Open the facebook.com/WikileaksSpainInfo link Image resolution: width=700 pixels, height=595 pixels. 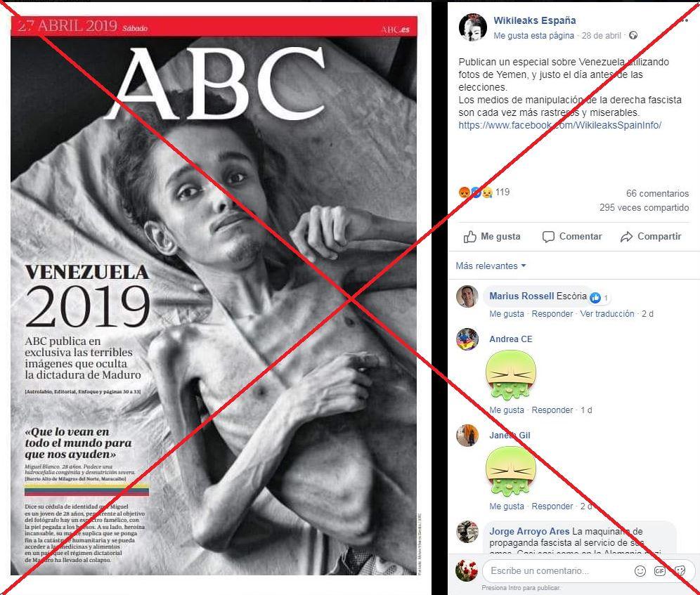click(x=559, y=125)
